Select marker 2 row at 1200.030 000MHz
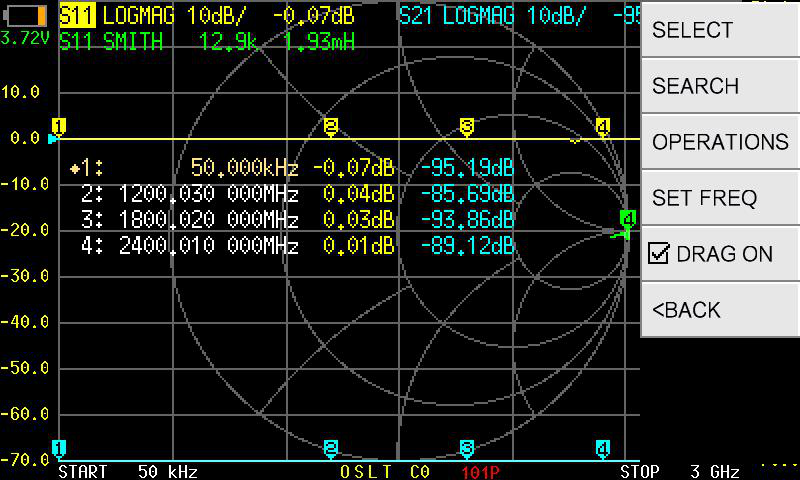Screen dimensions: 800x480 point(297,194)
